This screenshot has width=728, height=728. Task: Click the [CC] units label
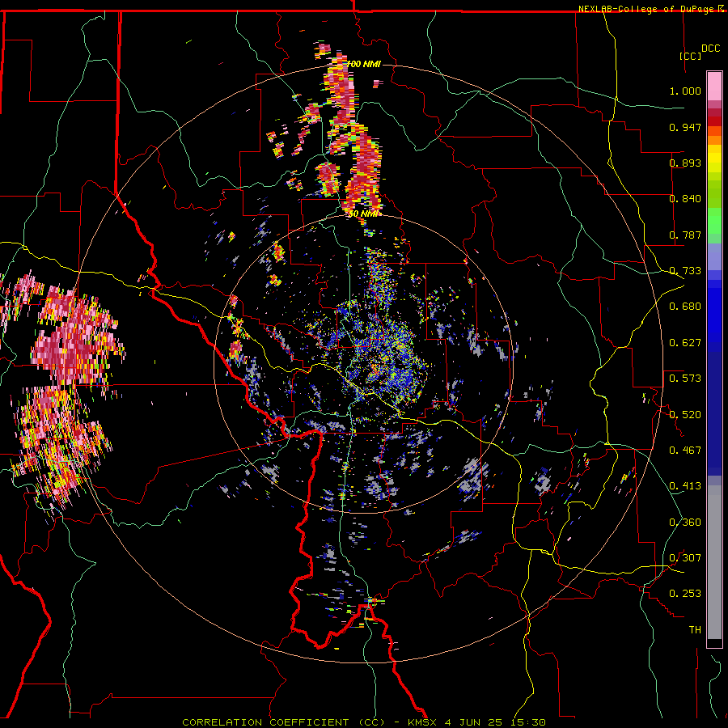pyautogui.click(x=691, y=56)
